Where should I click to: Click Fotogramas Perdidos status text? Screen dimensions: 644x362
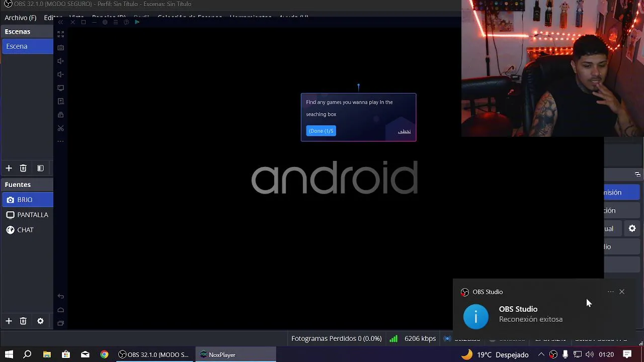[x=337, y=338]
